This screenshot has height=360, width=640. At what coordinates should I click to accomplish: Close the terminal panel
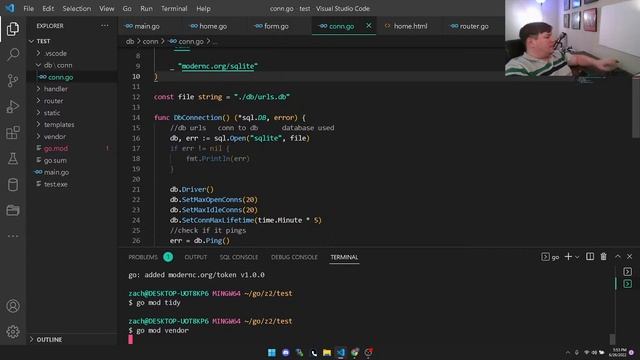pyautogui.click(x=629, y=256)
